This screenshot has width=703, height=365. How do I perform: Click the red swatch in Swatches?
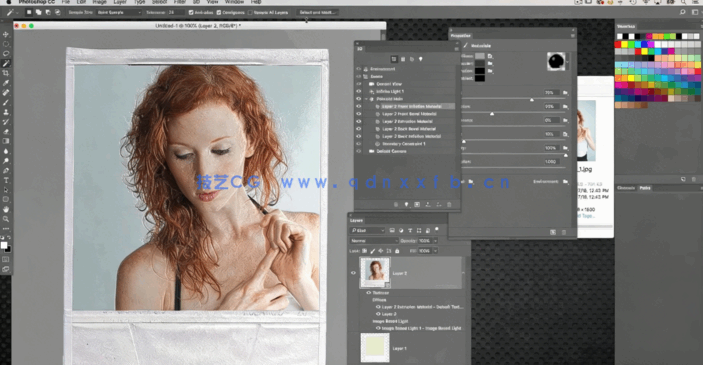(x=618, y=44)
